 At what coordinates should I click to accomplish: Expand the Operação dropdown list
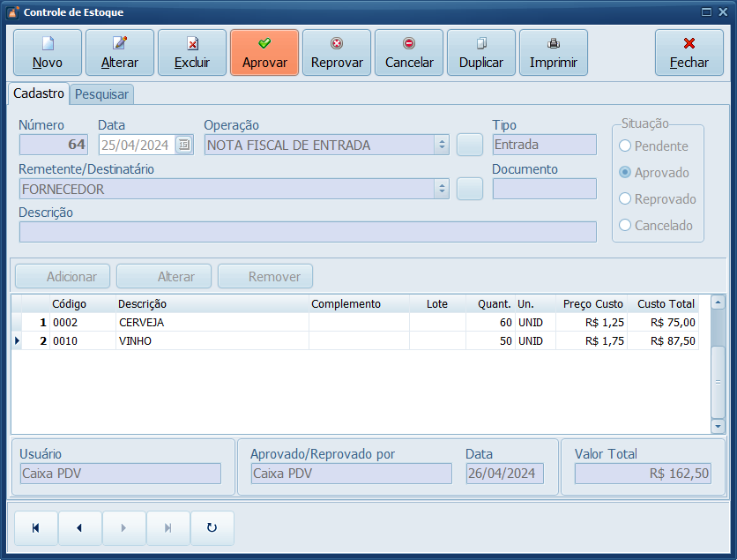[442, 146]
